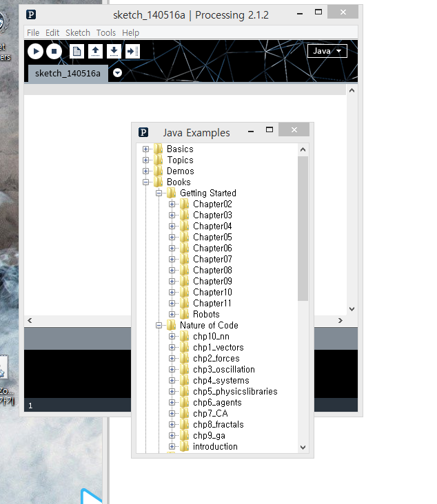Open a sketch with the up-arrow icon
Screen dimensions: 437x504
pyautogui.click(x=95, y=52)
